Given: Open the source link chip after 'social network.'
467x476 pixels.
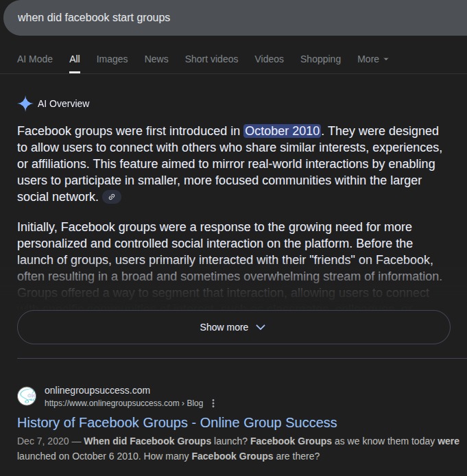Looking at the screenshot, I should tap(112, 197).
